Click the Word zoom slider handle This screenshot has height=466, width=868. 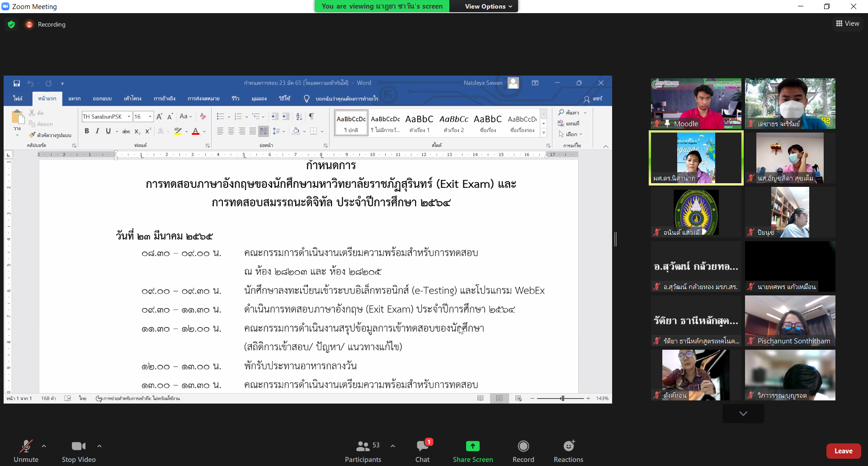(562, 399)
